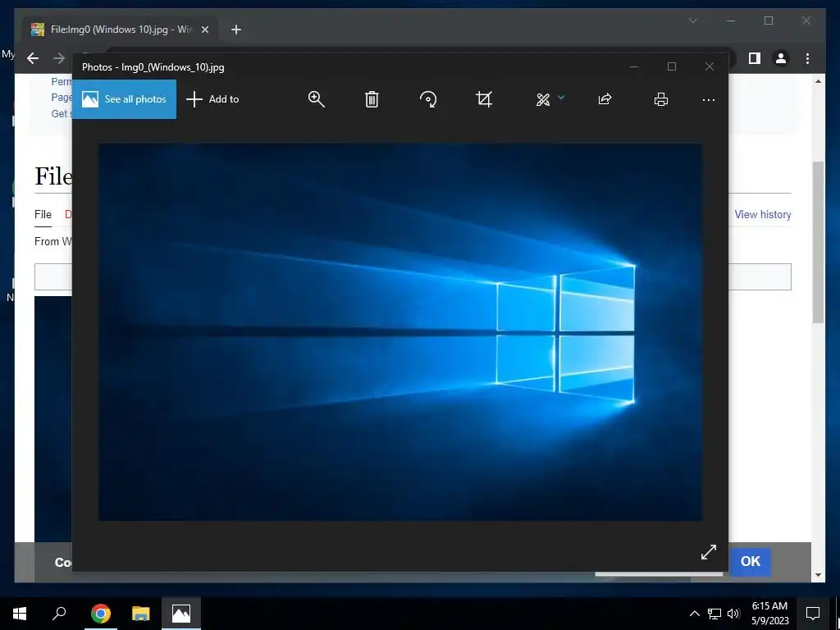Viewport: 840px width, 630px height.
Task: Click See all photos button
Action: point(125,99)
